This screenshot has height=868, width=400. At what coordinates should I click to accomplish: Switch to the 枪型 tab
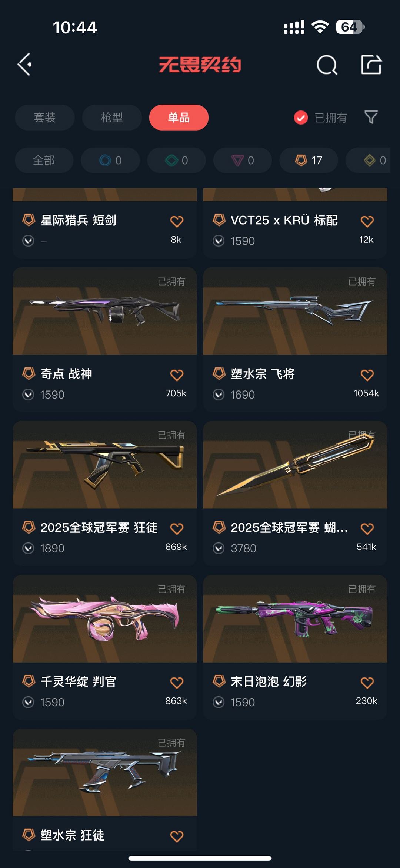(x=112, y=118)
